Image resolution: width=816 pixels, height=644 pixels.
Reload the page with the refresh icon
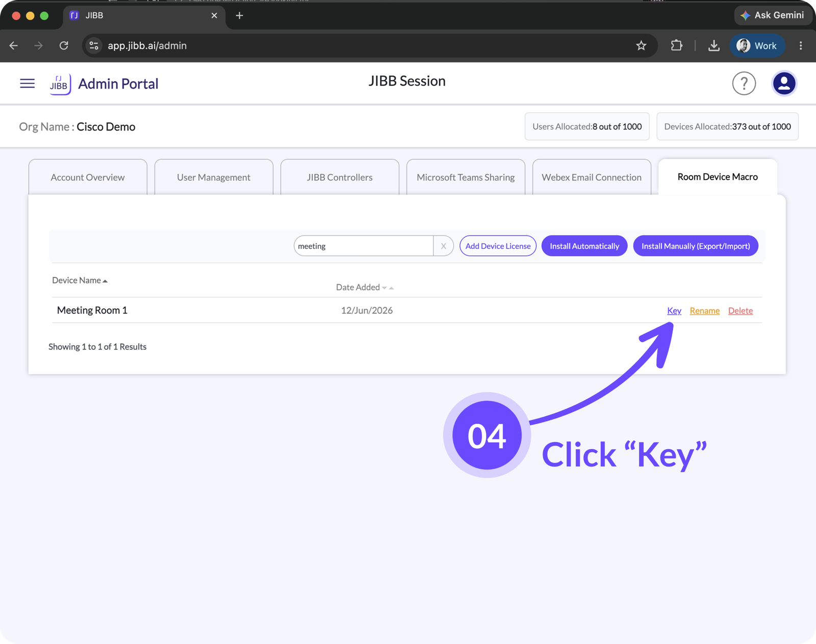(x=64, y=45)
